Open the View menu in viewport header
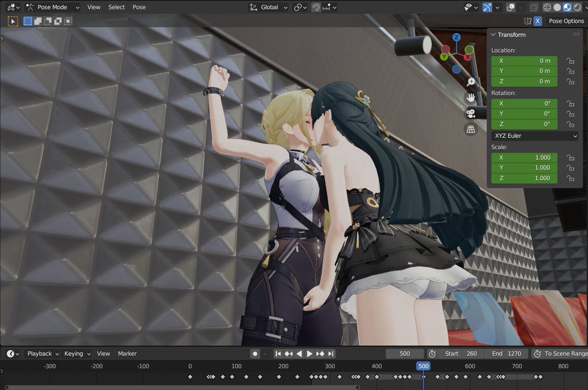The width and height of the screenshot is (588, 390). [x=94, y=7]
